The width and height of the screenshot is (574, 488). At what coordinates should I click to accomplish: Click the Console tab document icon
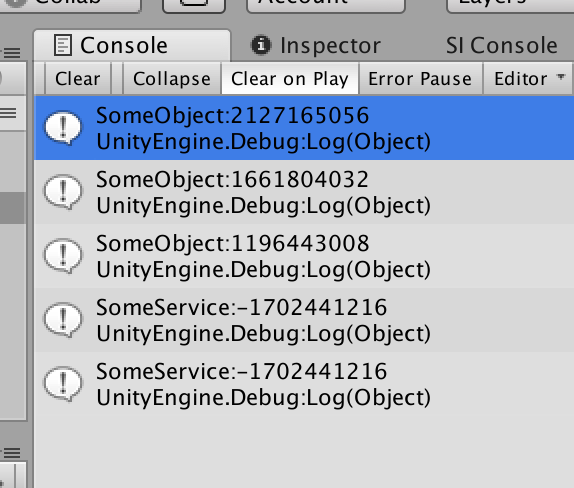pyautogui.click(x=63, y=45)
